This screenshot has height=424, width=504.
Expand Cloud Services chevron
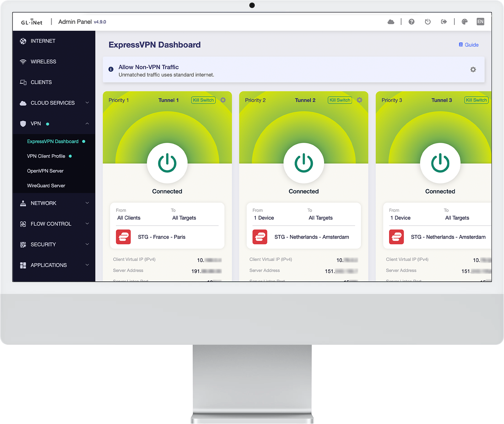click(x=87, y=103)
